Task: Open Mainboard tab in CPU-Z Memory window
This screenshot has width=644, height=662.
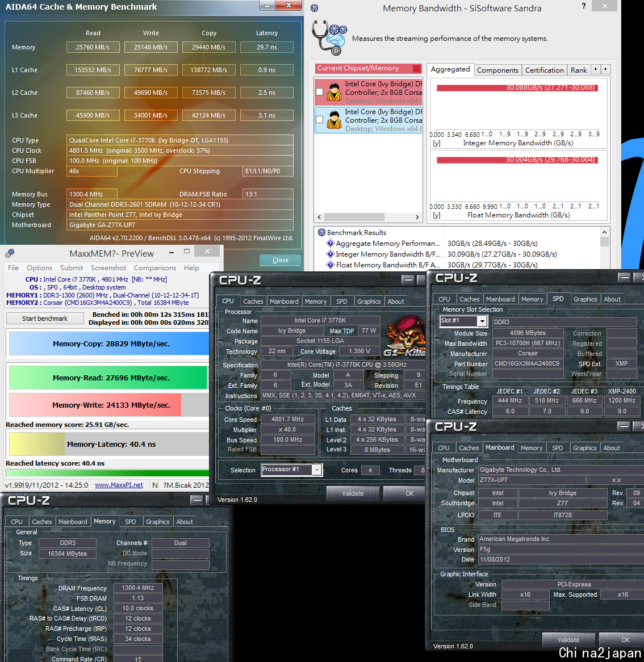Action: point(73,522)
